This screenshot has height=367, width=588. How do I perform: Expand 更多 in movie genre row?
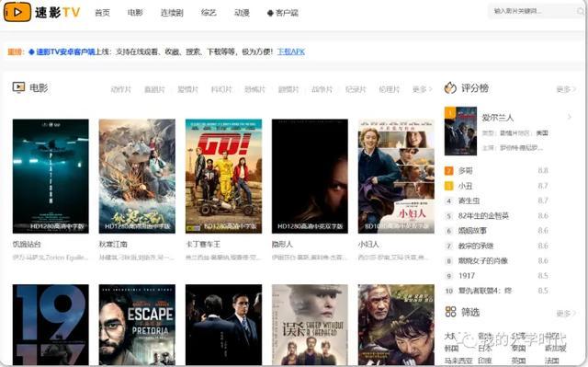click(422, 89)
